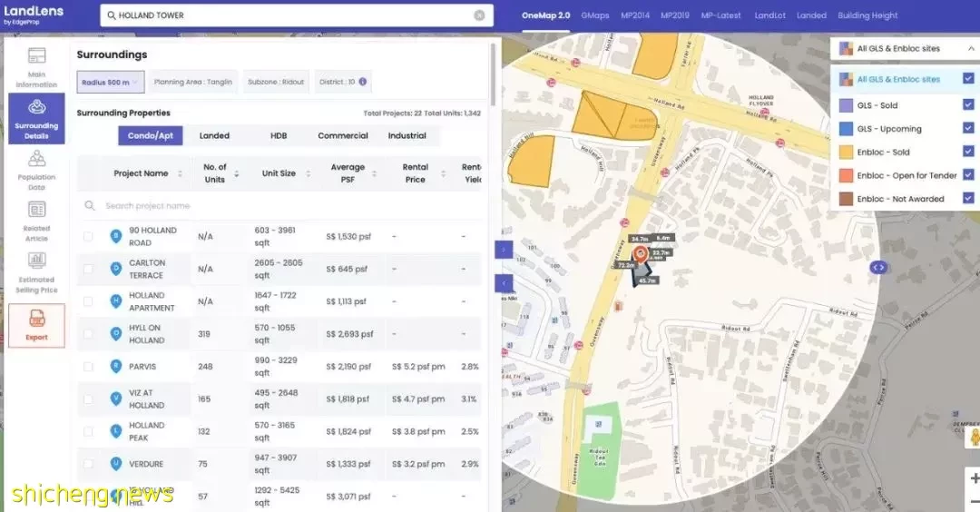The height and width of the screenshot is (512, 980).
Task: Click the upper blue panel-collapse arrow
Action: 504,250
